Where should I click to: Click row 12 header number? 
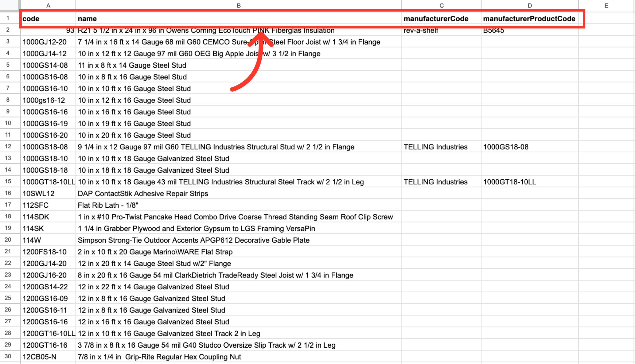click(8, 146)
